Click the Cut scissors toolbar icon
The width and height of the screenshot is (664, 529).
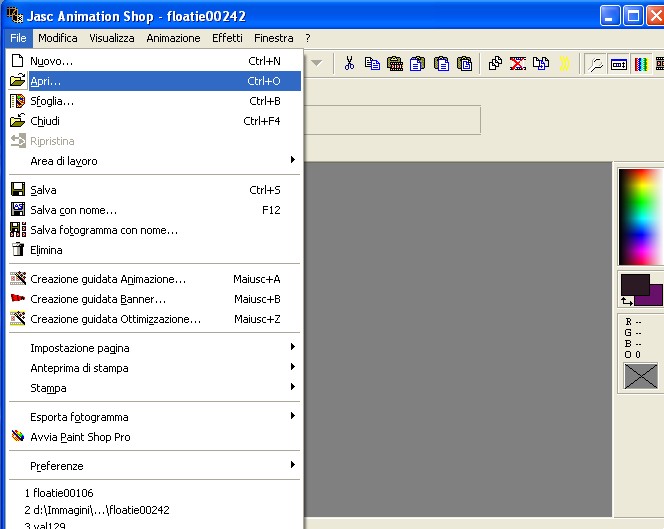pyautogui.click(x=349, y=64)
